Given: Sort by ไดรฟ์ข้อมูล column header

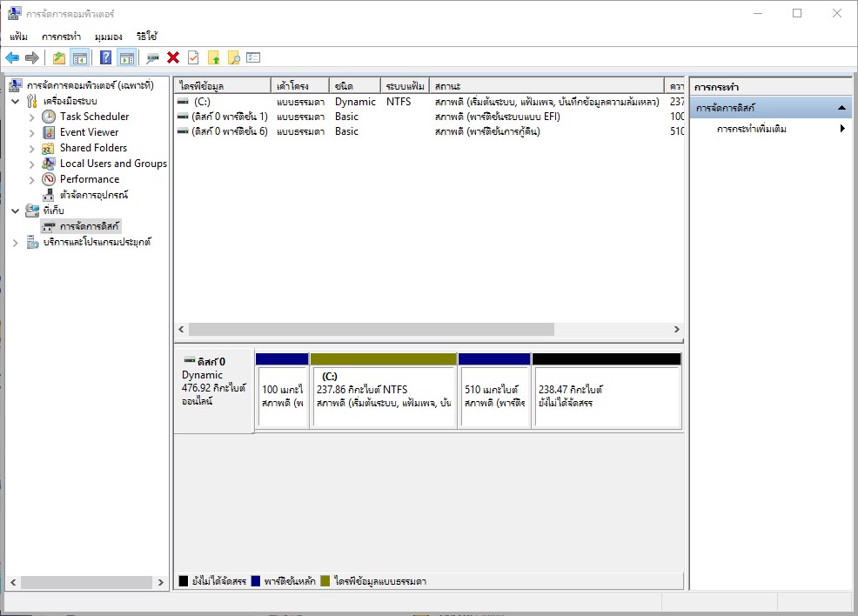Looking at the screenshot, I should pyautogui.click(x=223, y=86).
